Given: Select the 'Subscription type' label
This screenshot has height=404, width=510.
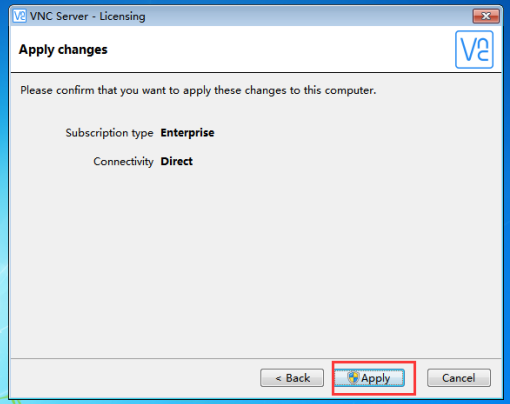Looking at the screenshot, I should [x=109, y=133].
